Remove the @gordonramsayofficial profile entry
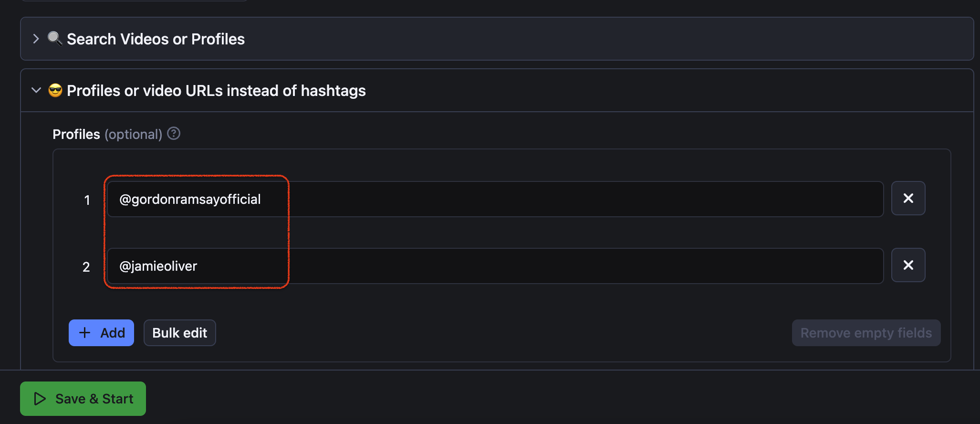Screen dimensions: 980x424 pos(908,198)
